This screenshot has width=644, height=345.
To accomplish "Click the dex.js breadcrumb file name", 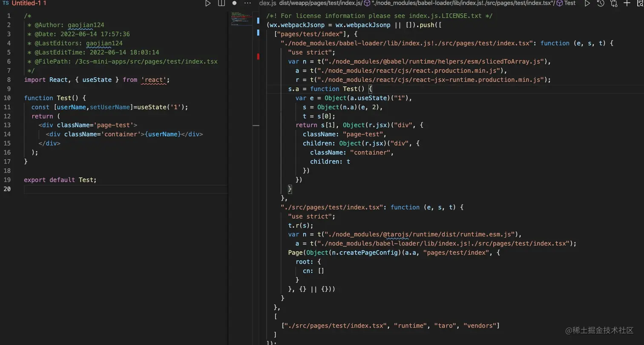I will click(x=268, y=3).
